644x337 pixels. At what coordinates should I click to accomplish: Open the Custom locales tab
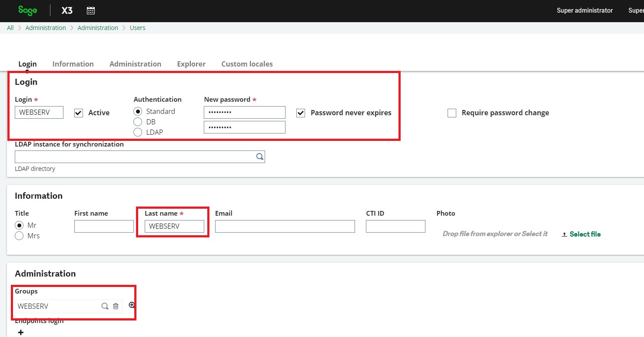247,63
